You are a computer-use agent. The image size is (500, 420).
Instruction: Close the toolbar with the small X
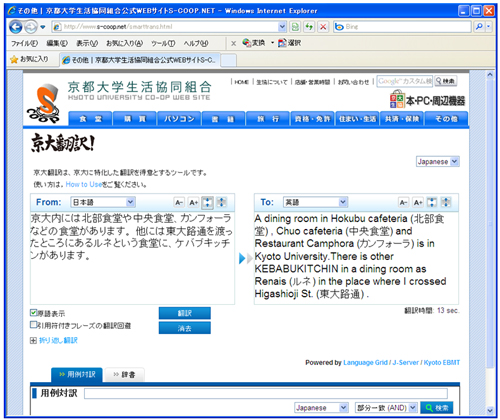234,43
